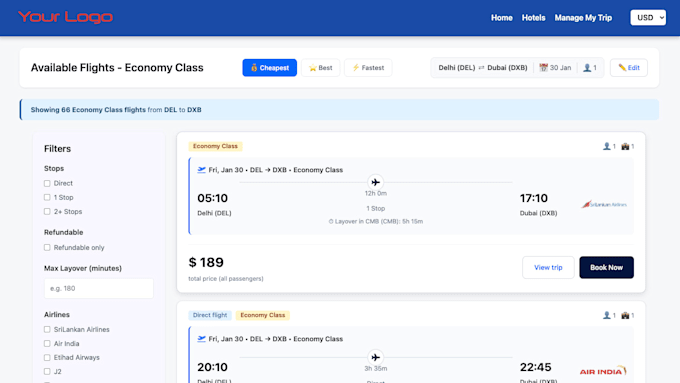Click baggage icon on first flight card

[x=625, y=146]
